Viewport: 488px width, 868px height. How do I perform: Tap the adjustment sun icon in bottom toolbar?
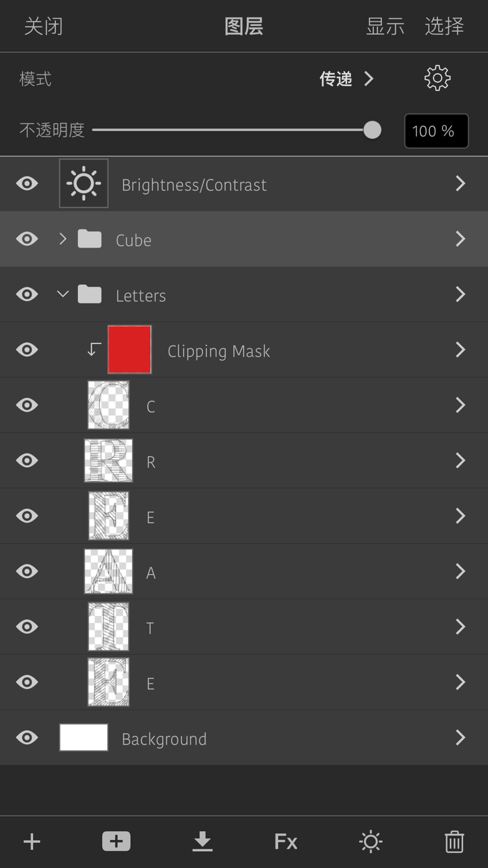click(371, 842)
